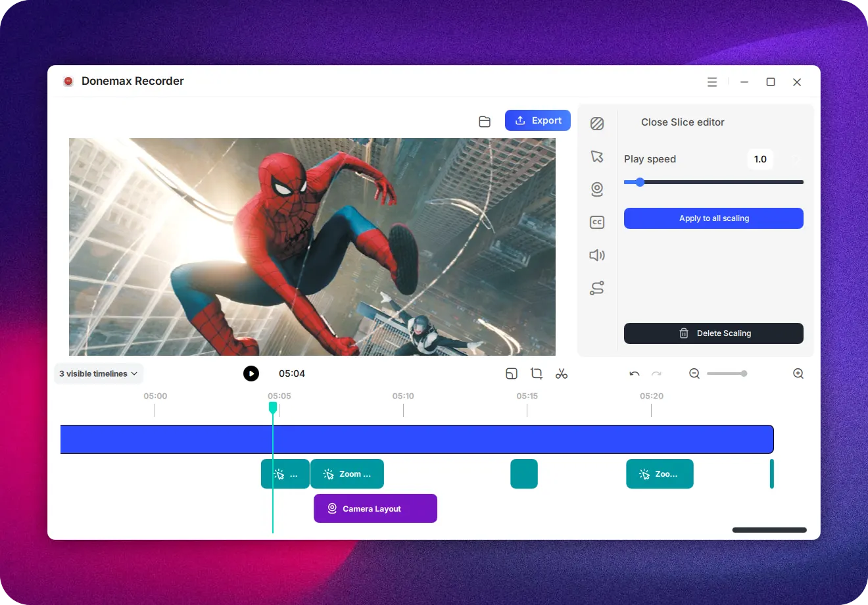Click the timeline zoom level slider
Screen dimensions: 868x605
[727, 374]
